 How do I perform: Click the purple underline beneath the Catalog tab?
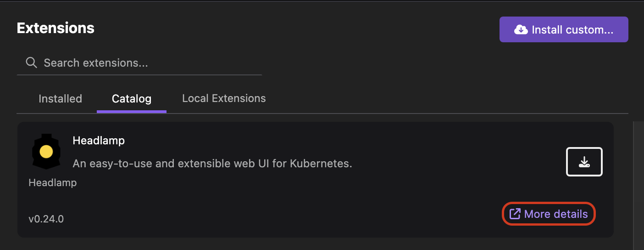(x=132, y=111)
